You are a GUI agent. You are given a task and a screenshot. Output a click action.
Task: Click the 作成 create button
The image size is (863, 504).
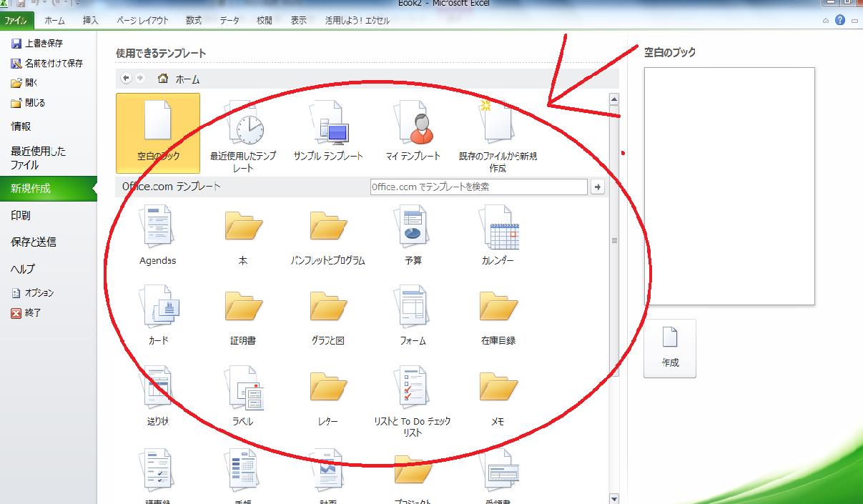[x=670, y=348]
